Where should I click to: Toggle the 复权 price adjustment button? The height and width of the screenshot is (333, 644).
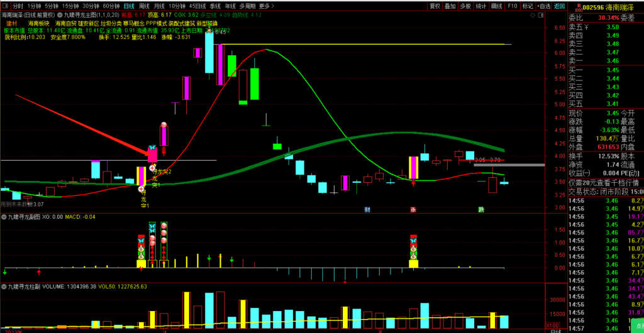[435, 6]
